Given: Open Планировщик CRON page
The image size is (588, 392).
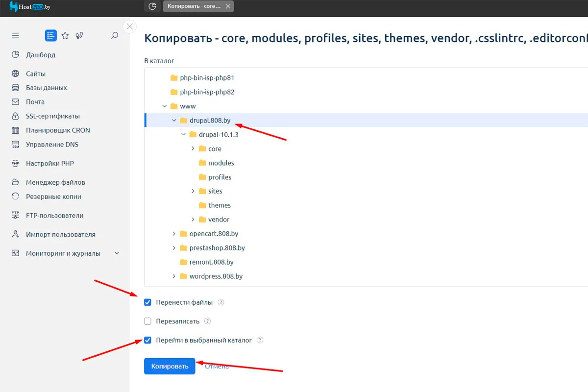Looking at the screenshot, I should (58, 130).
